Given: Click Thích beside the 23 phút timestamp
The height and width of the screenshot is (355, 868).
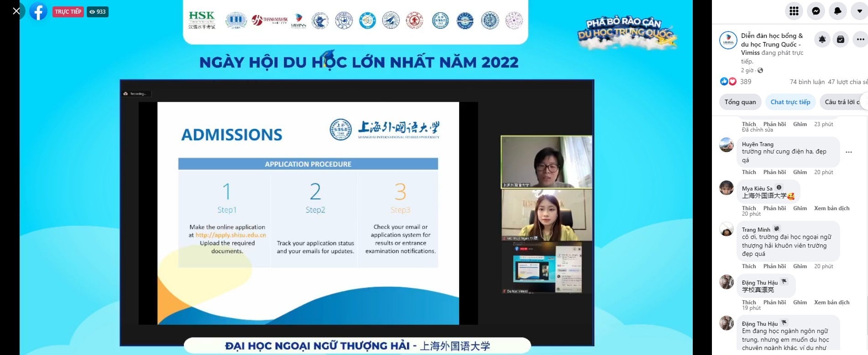Looking at the screenshot, I should pyautogui.click(x=749, y=124).
